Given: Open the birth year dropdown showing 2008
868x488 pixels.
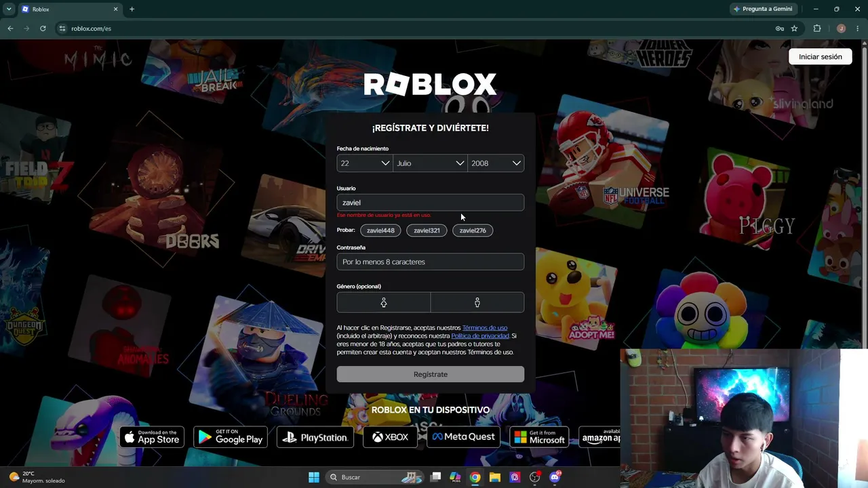Looking at the screenshot, I should pyautogui.click(x=496, y=163).
